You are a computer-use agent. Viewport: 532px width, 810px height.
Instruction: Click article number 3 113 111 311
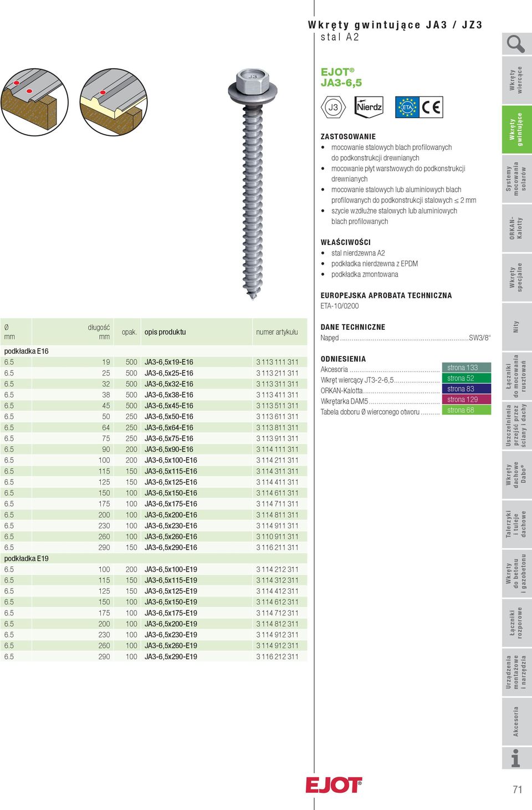(277, 362)
